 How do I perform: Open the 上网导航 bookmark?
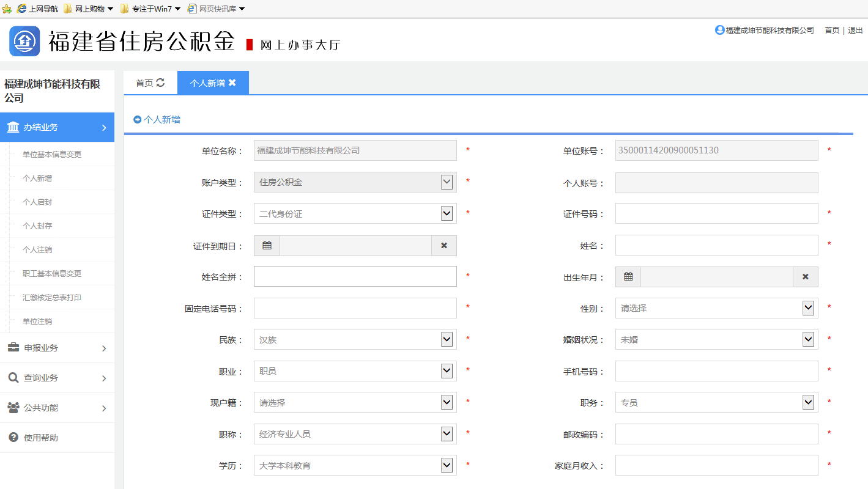point(38,9)
